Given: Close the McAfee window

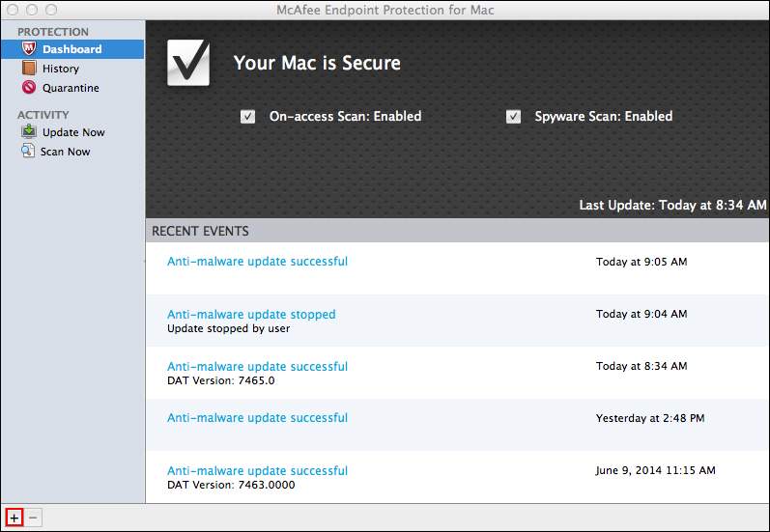Looking at the screenshot, I should click(14, 10).
